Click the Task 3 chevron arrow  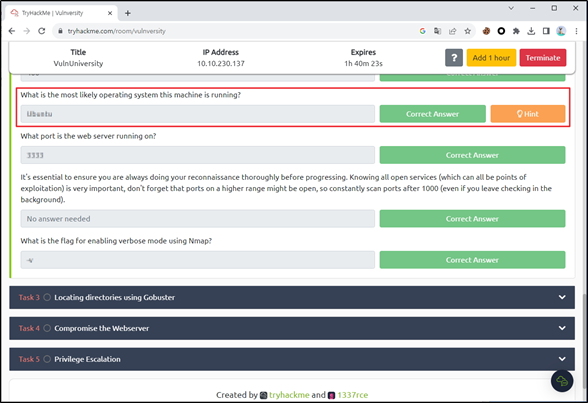tap(562, 297)
